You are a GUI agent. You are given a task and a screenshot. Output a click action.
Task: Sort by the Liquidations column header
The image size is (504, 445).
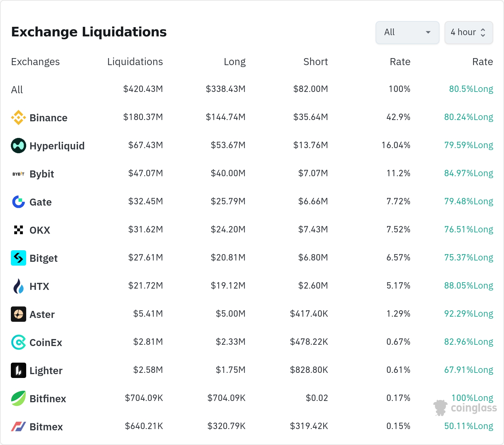coord(135,62)
